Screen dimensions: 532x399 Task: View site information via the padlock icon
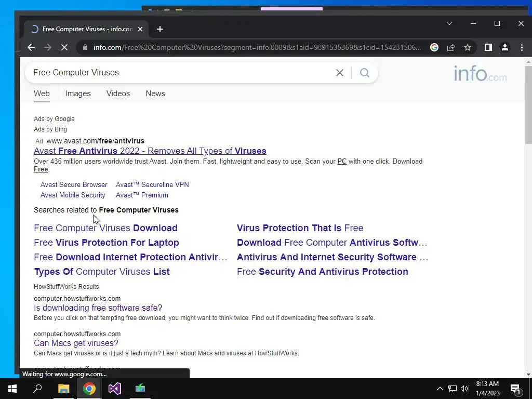pos(85,47)
